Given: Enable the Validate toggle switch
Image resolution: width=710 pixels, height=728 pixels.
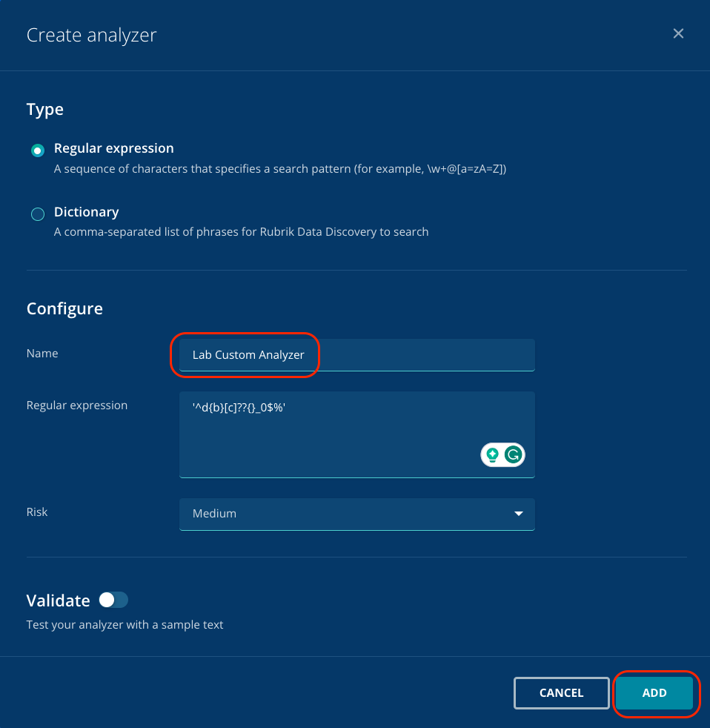Looking at the screenshot, I should [x=114, y=600].
